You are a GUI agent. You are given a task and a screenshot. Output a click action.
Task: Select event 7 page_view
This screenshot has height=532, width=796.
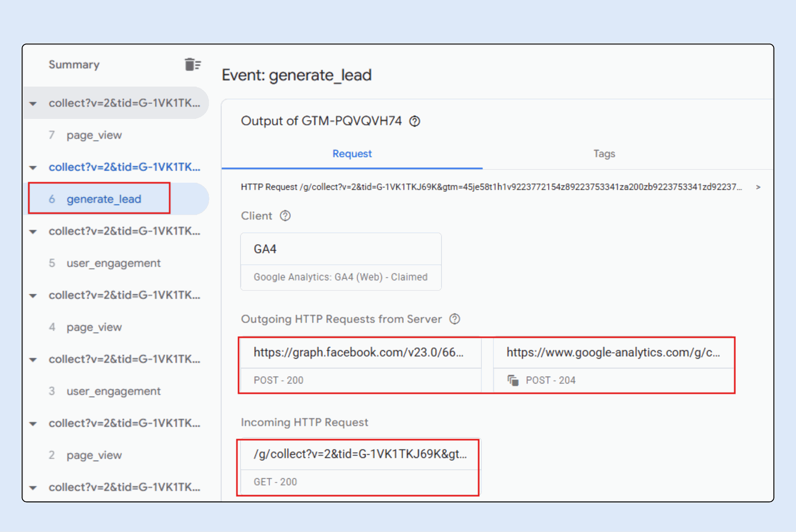pos(94,135)
